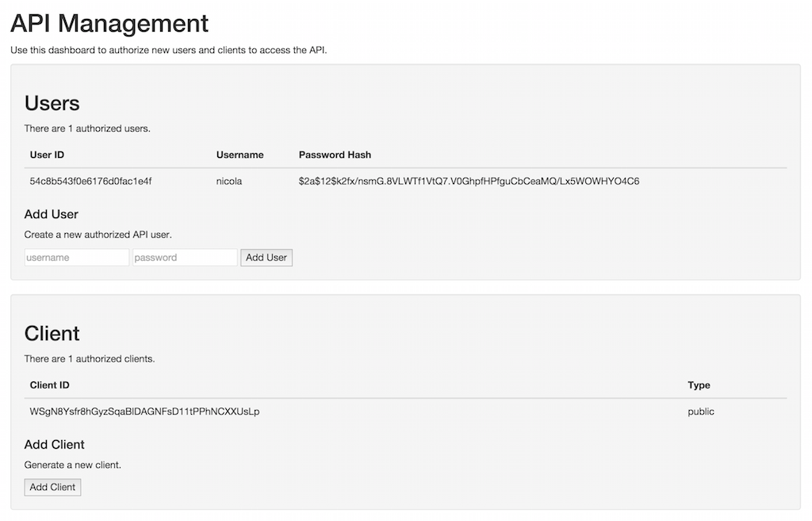Select the password hash starting with $2a$12$
812x521 pixels.
click(469, 182)
